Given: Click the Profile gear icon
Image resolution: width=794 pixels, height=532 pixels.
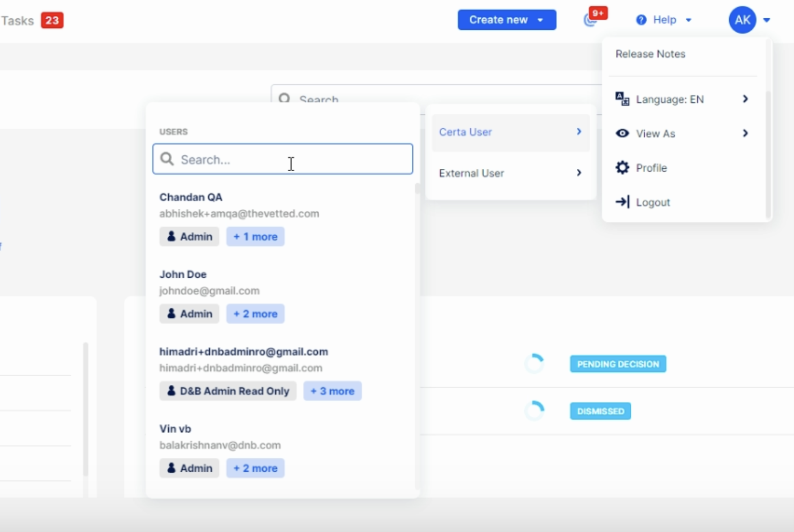Looking at the screenshot, I should (622, 168).
